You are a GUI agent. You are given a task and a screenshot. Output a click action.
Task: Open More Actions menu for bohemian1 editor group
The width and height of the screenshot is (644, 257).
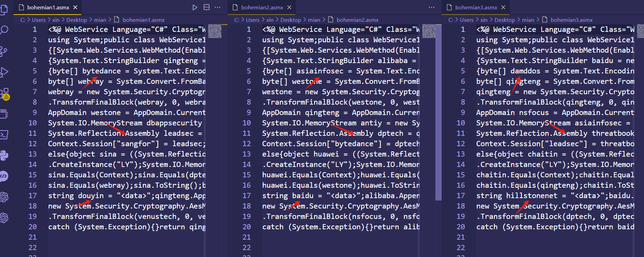218,7
